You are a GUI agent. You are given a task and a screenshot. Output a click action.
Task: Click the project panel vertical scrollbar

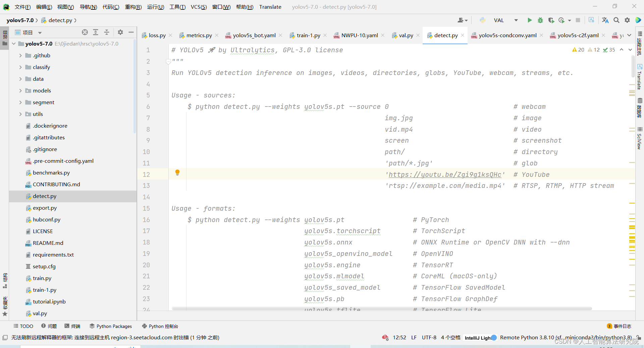(x=135, y=86)
